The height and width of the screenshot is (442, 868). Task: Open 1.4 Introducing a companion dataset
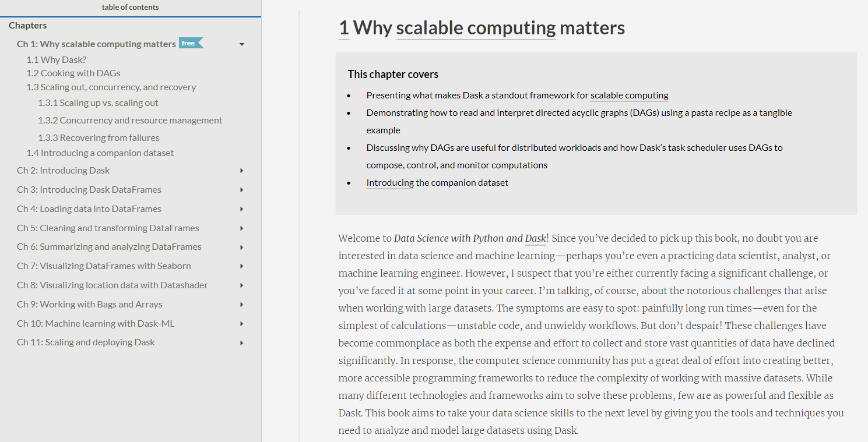point(100,153)
